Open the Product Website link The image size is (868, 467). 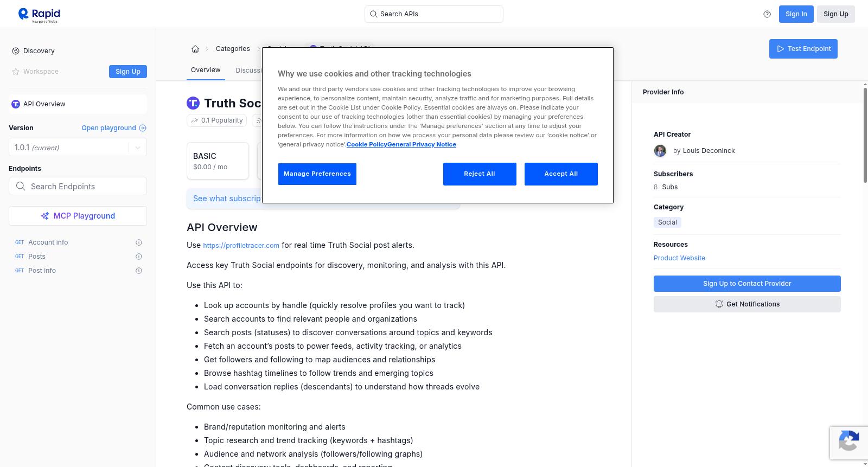coord(679,258)
